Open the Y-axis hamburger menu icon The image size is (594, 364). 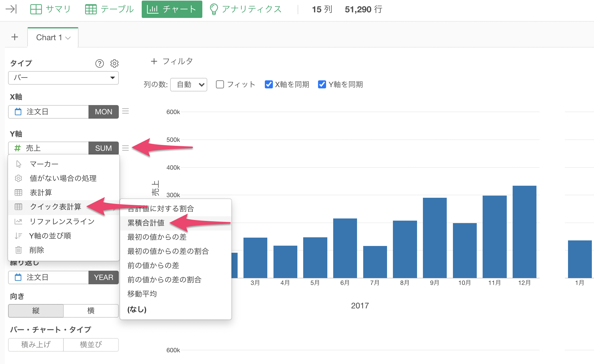(125, 148)
